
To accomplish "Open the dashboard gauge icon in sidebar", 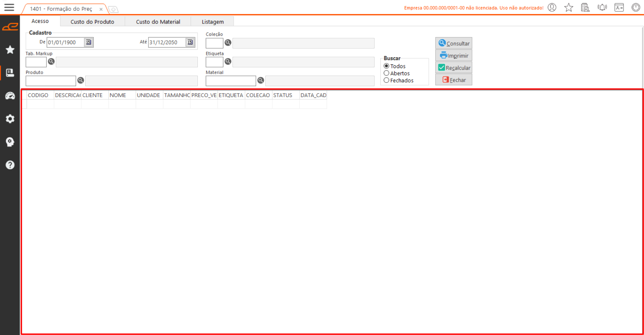I will point(10,96).
